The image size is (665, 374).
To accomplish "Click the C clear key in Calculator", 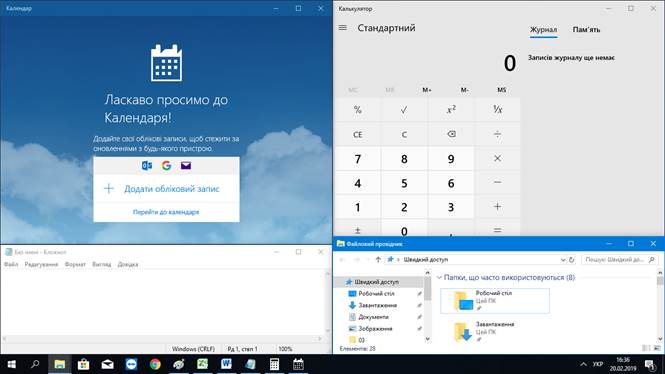I will tap(404, 134).
